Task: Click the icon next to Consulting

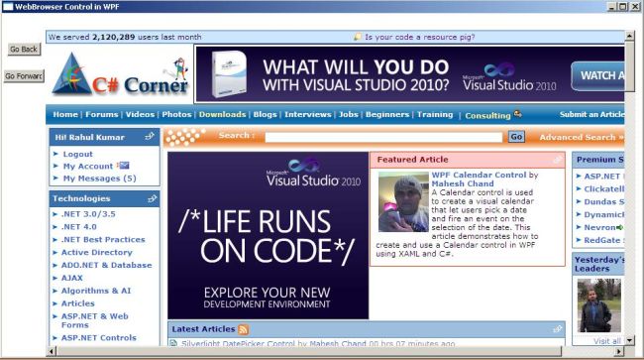Action: [518, 114]
